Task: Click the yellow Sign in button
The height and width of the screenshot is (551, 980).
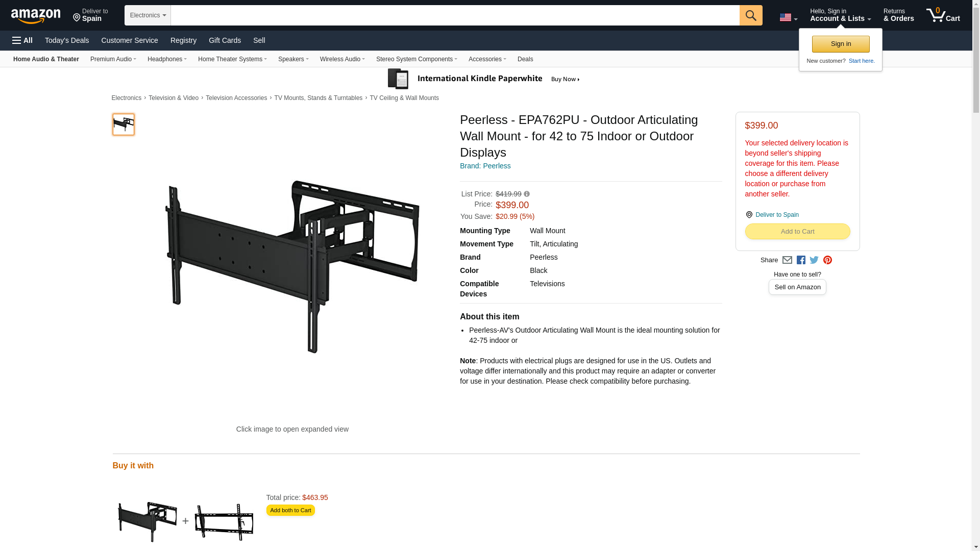Action: point(841,44)
